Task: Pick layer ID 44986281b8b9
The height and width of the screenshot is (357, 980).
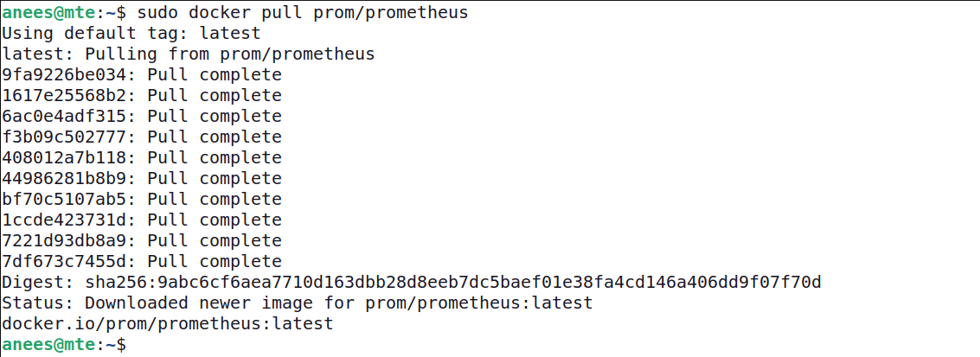Action: (67, 178)
